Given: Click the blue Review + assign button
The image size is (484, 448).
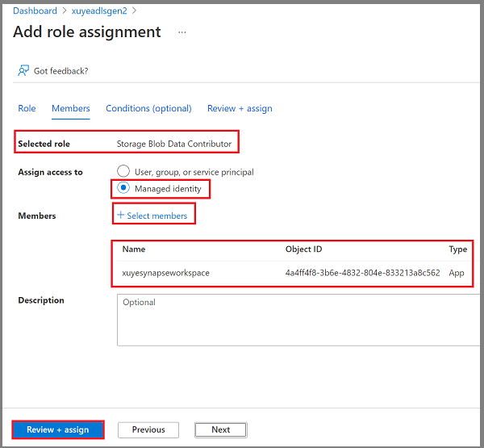Looking at the screenshot, I should 58,429.
